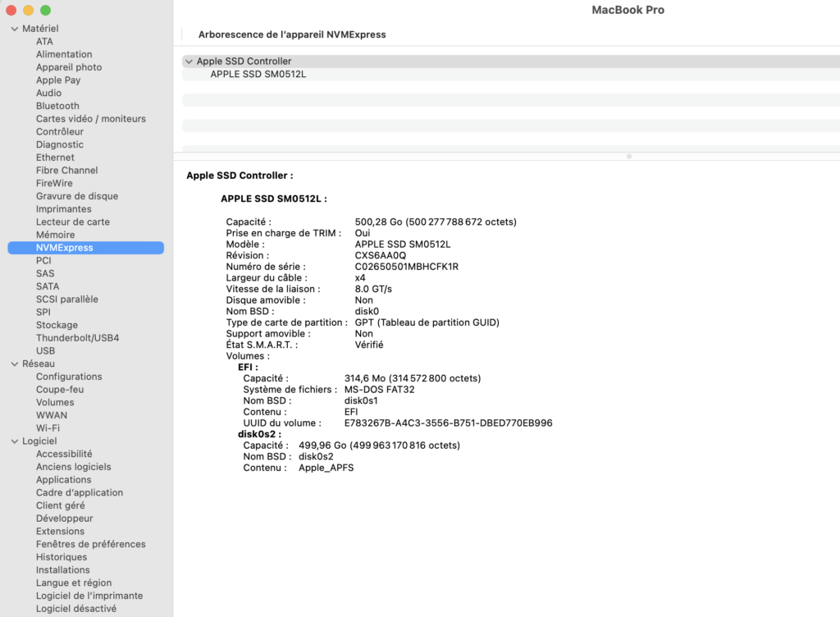Open the Apple Pay entry
The width and height of the screenshot is (840, 617).
coord(58,80)
